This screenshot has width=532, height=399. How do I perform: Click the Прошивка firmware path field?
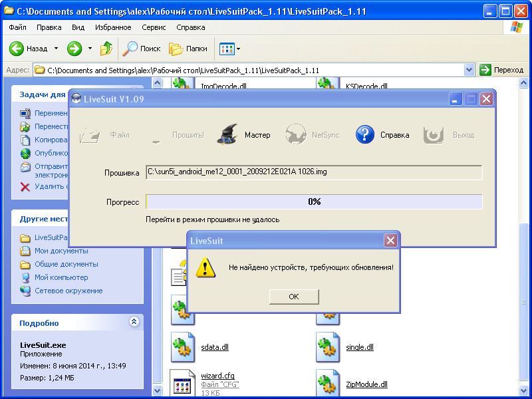pos(314,172)
